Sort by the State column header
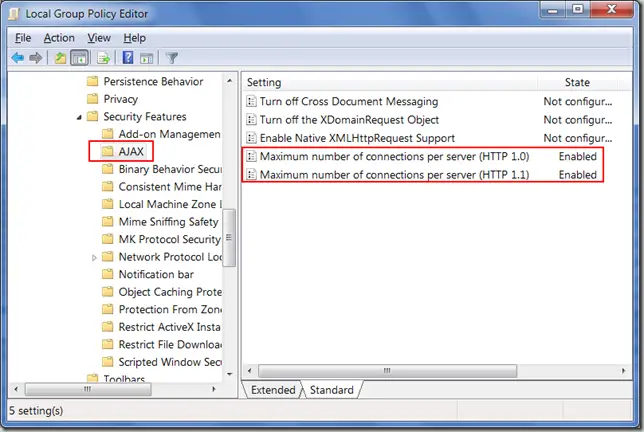 (577, 82)
